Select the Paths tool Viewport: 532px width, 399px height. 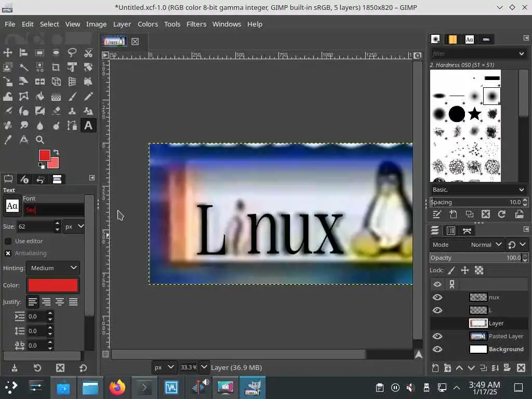(72, 126)
